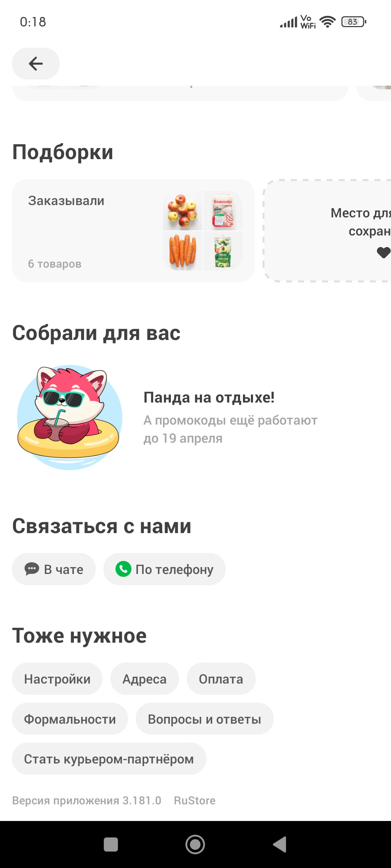Tap the panda on float illustration
Viewport: 391px width, 868px height.
[70, 417]
